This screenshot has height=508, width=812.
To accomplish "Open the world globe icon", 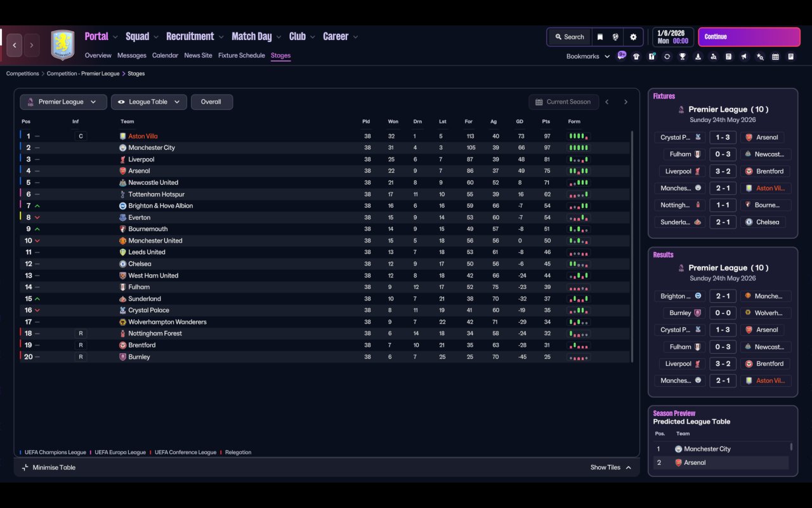I will tap(615, 37).
